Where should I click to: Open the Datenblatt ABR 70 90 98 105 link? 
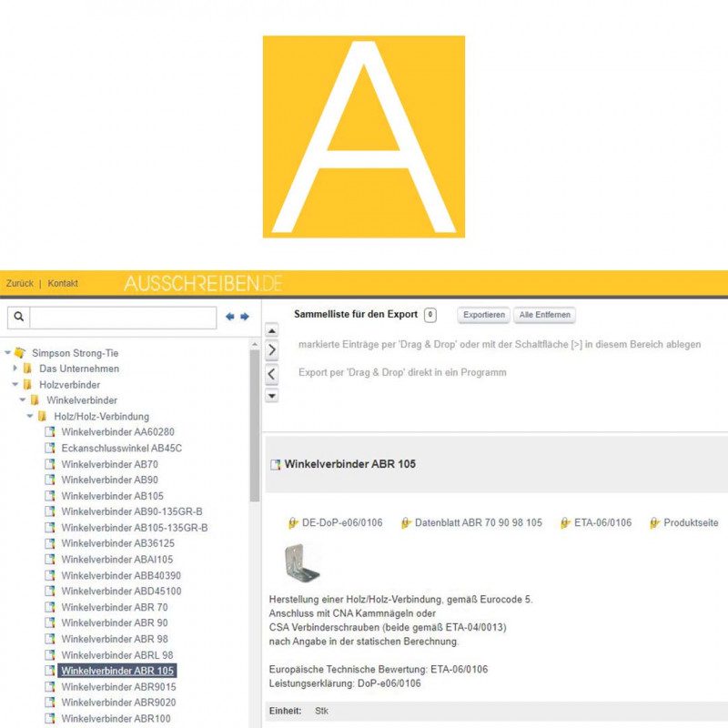(479, 522)
